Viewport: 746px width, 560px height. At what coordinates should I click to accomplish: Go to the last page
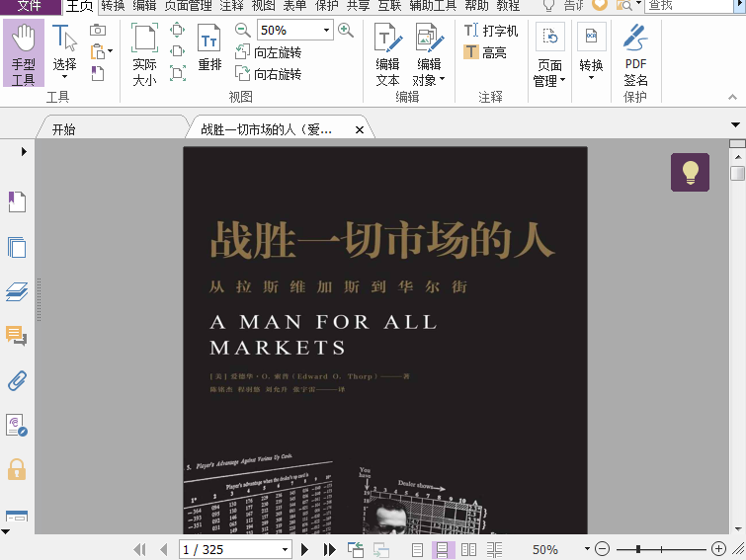[329, 549]
